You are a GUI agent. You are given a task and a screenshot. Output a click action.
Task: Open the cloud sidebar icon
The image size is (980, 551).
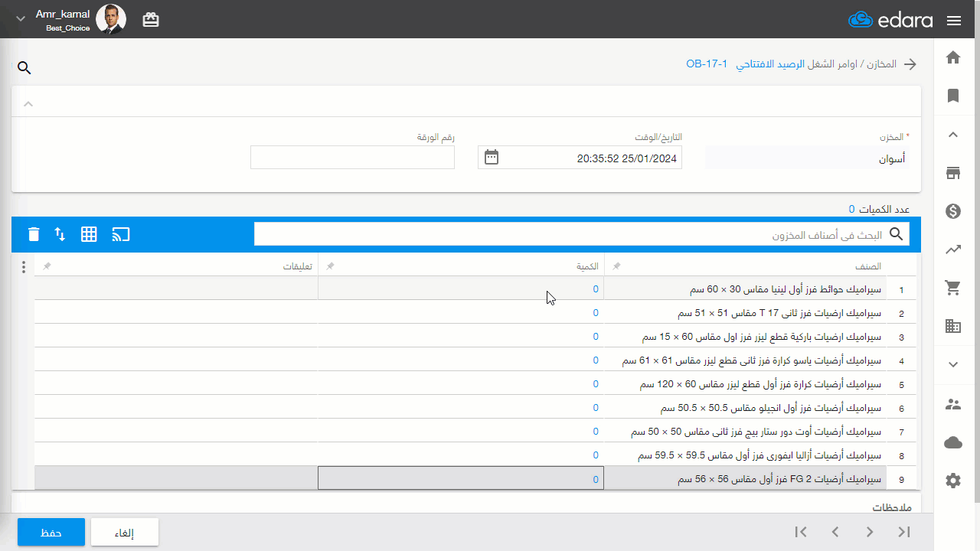click(x=953, y=442)
